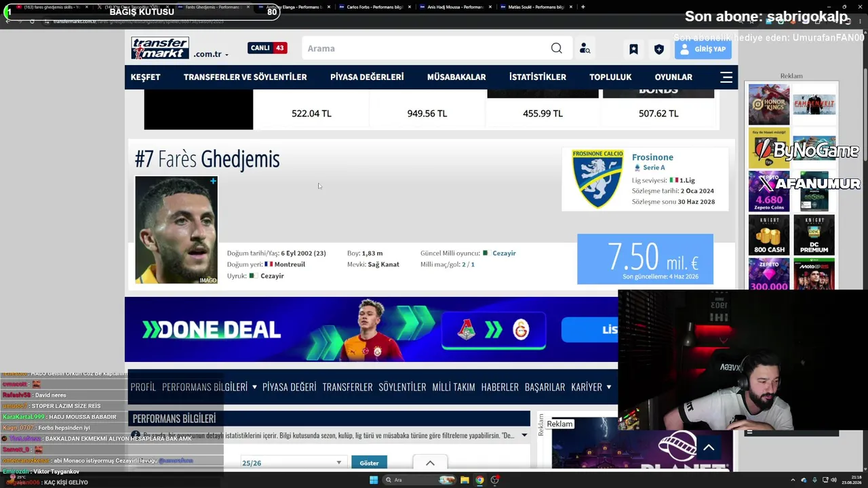The width and height of the screenshot is (868, 488).
Task: Open the Oyunlar menu
Action: [673, 77]
